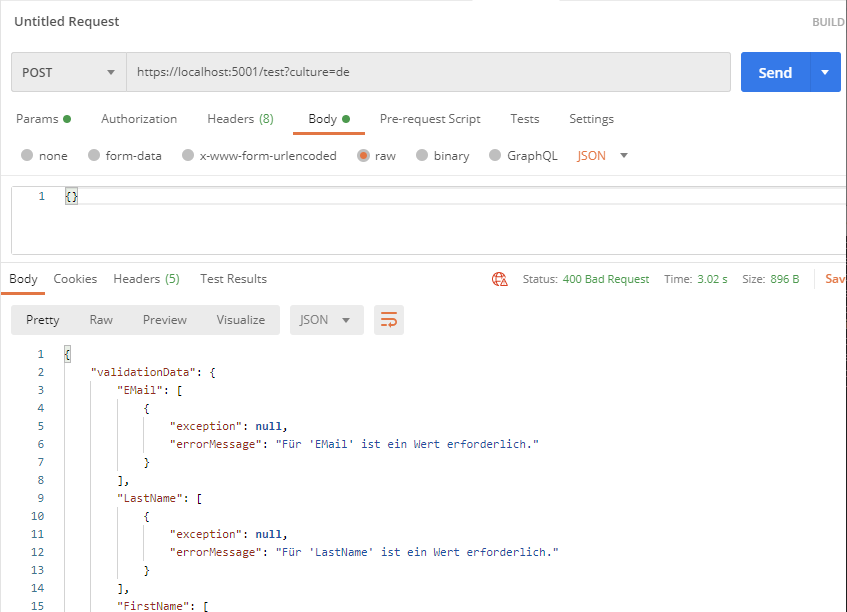Image resolution: width=847 pixels, height=612 pixels.
Task: Click the 896 B response size
Action: pyautogui.click(x=784, y=279)
